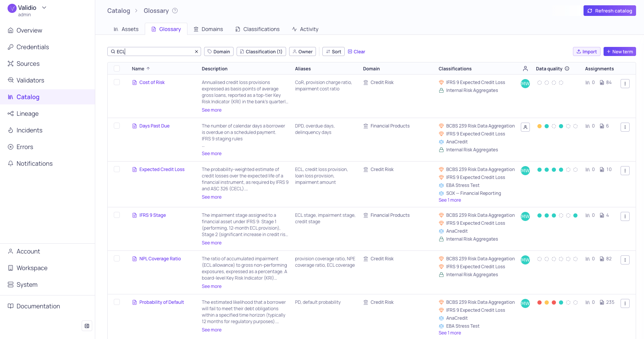Click the first red quality dot for Probability of Default
Screen dimensions: 644x339
[x=539, y=303]
